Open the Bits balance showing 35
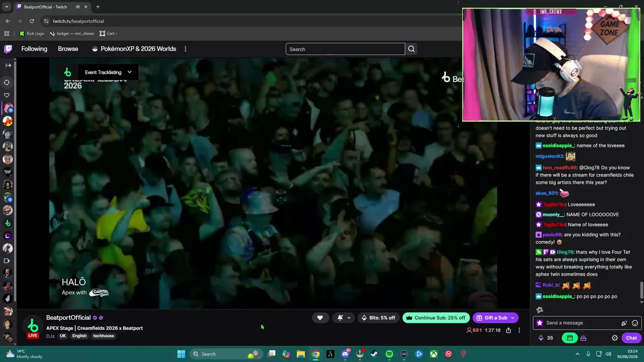This screenshot has width=644, height=362. tap(545, 338)
